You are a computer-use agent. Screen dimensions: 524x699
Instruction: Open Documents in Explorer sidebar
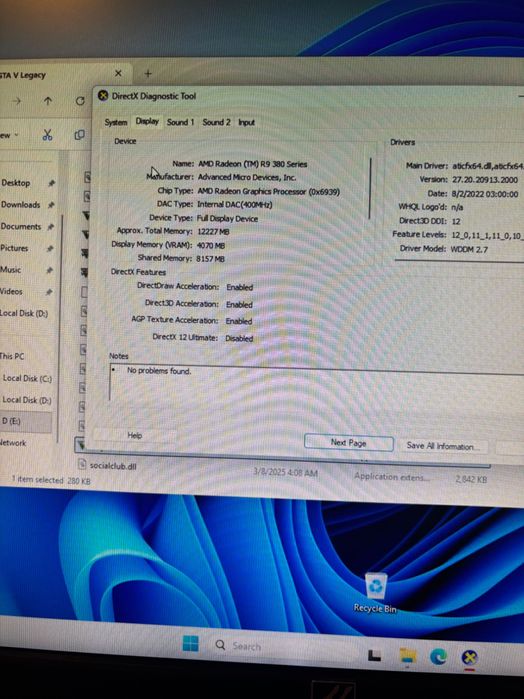coord(21,226)
